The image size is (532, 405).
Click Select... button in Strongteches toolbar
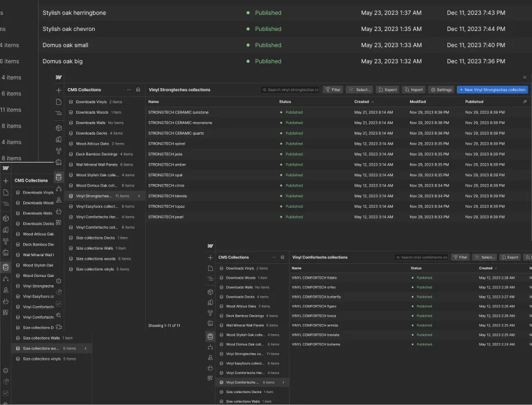(359, 89)
